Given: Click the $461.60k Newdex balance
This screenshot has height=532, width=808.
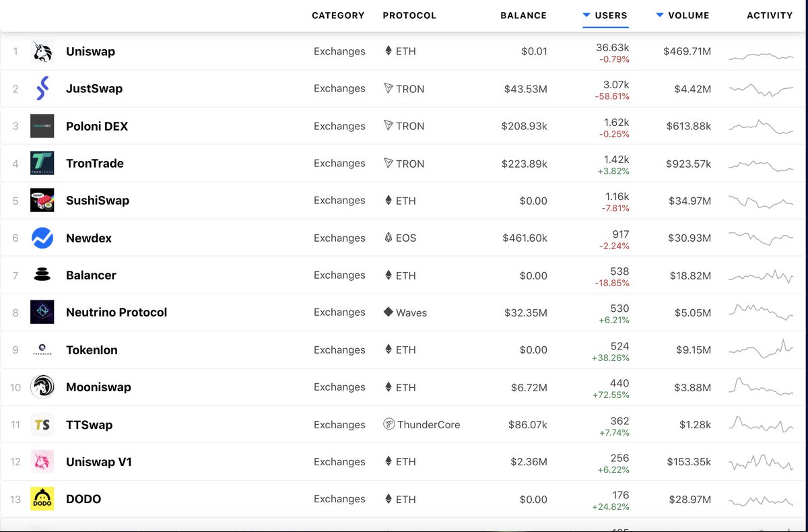Looking at the screenshot, I should (x=525, y=238).
